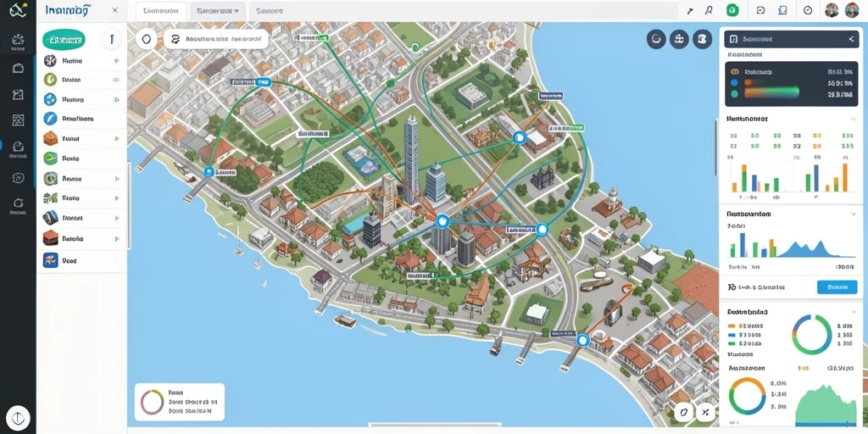868x434 pixels.
Task: Click the clock icon in top toolbar
Action: click(x=807, y=10)
